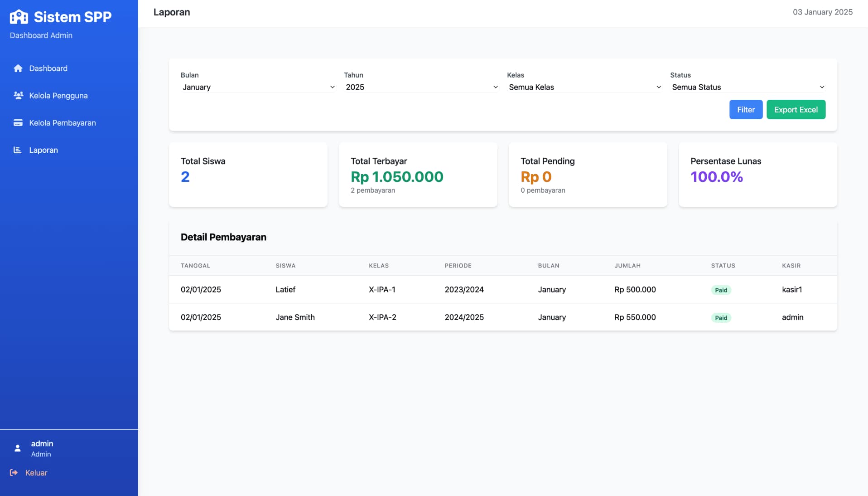
Task: Click the KELAS column header
Action: pos(379,266)
